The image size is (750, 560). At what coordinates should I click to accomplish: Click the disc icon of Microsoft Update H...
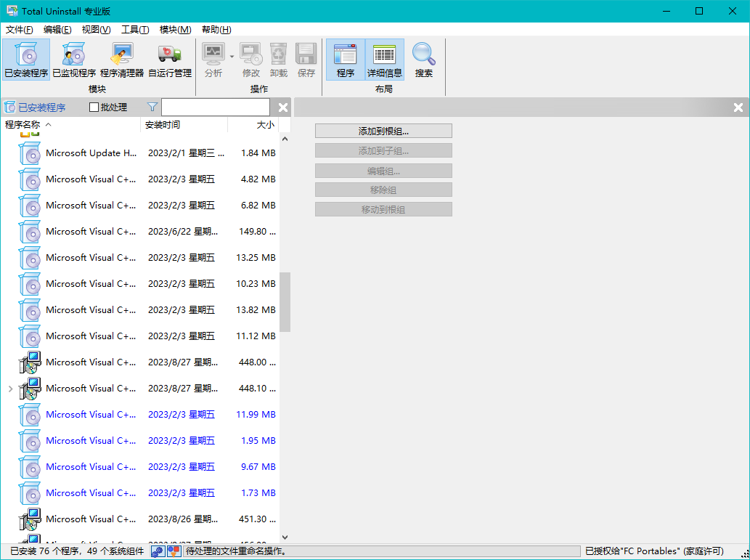pyautogui.click(x=30, y=154)
